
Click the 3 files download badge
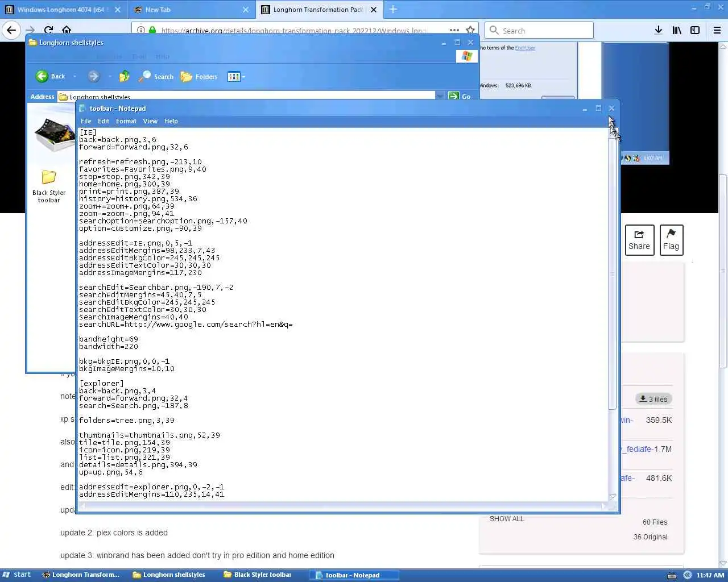(654, 399)
